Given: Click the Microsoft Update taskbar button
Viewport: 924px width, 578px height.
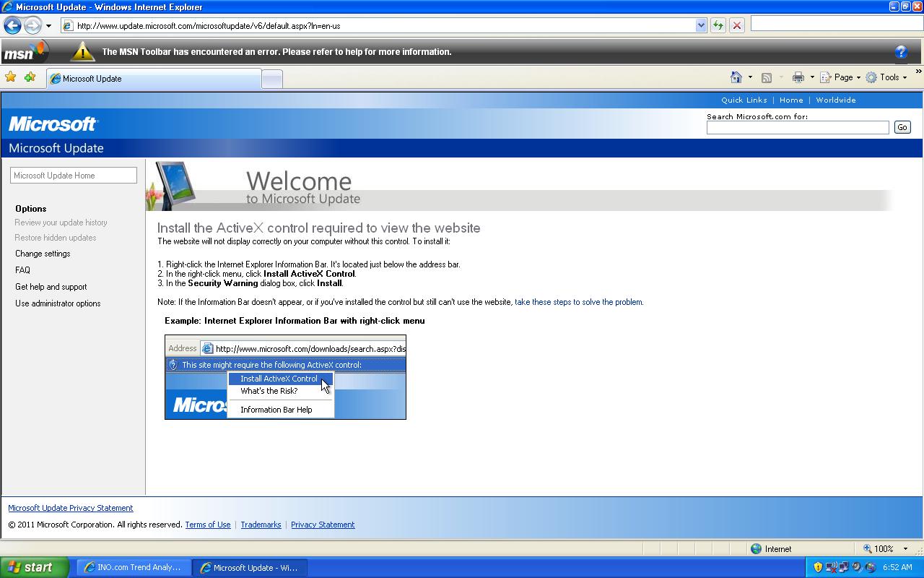Looking at the screenshot, I should 250,568.
